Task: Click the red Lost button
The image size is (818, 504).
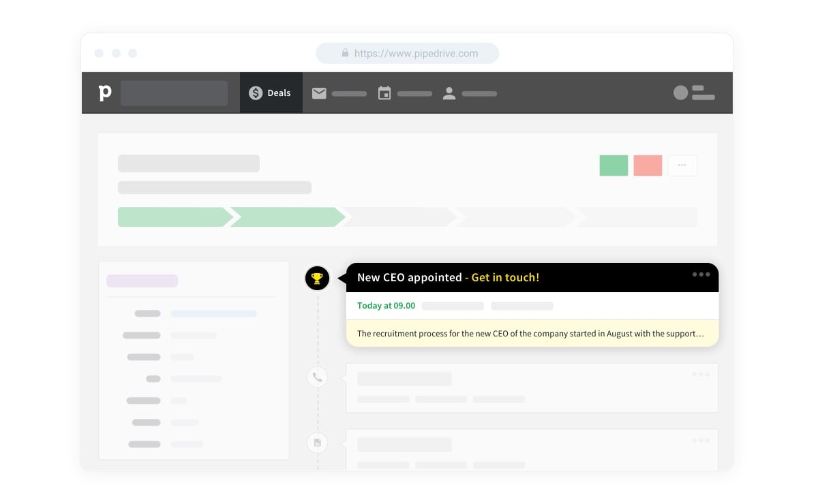Action: (x=648, y=166)
